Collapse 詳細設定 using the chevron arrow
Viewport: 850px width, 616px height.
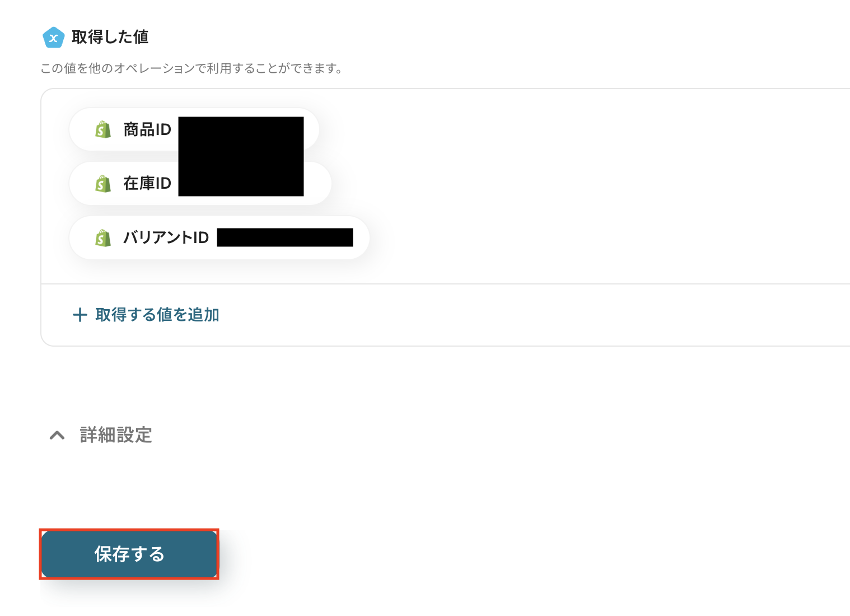pos(57,435)
